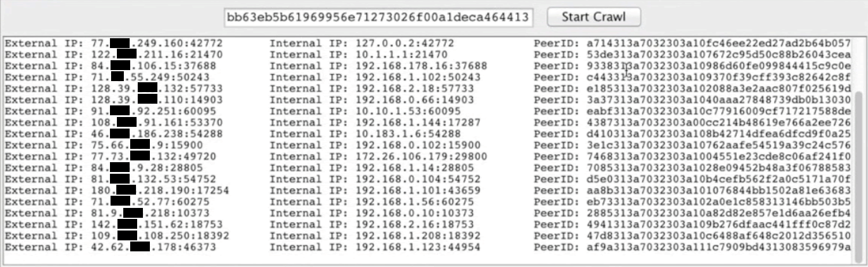Focus the info hash text field
This screenshot has height=267, width=868.
pyautogui.click(x=377, y=17)
